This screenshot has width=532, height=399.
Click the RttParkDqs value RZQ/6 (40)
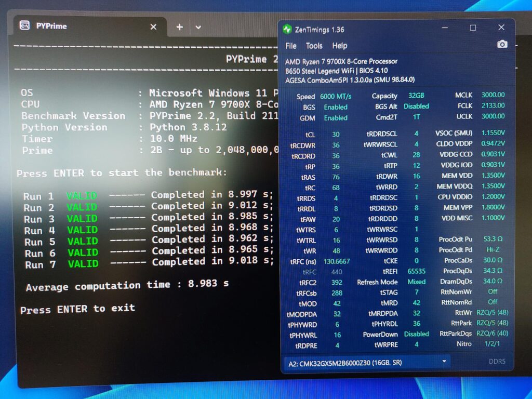pyautogui.click(x=493, y=333)
